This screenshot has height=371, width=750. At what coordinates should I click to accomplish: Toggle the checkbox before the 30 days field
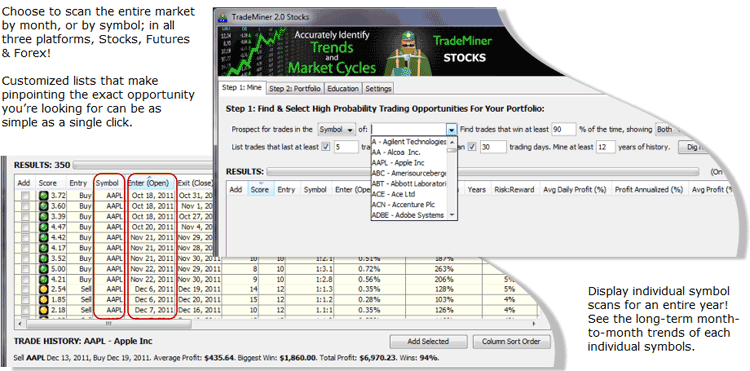[x=472, y=147]
